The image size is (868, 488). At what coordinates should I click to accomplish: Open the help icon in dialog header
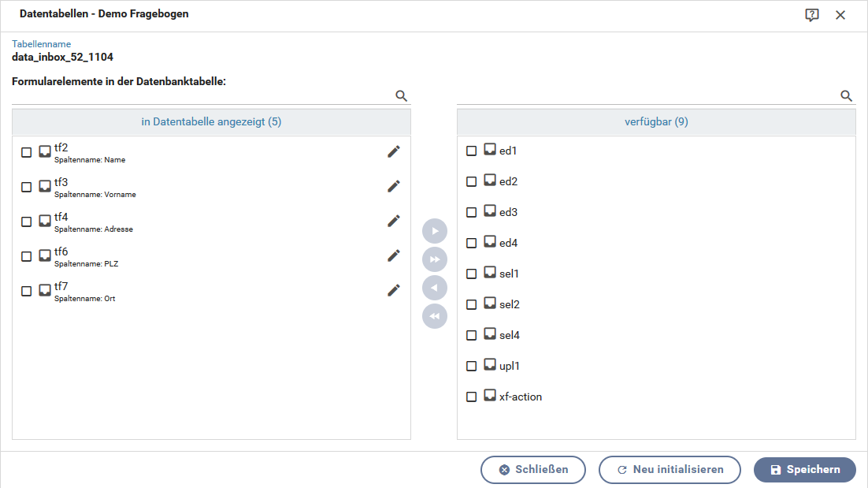812,15
